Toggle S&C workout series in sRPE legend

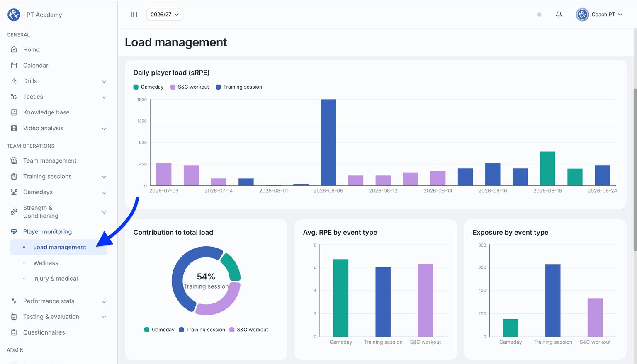[190, 87]
